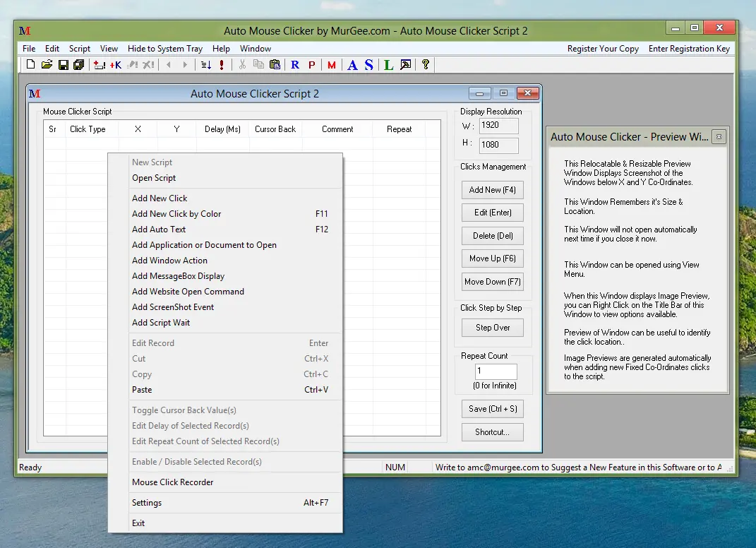Choose Exit in context menu
756x548 pixels.
pos(236,523)
